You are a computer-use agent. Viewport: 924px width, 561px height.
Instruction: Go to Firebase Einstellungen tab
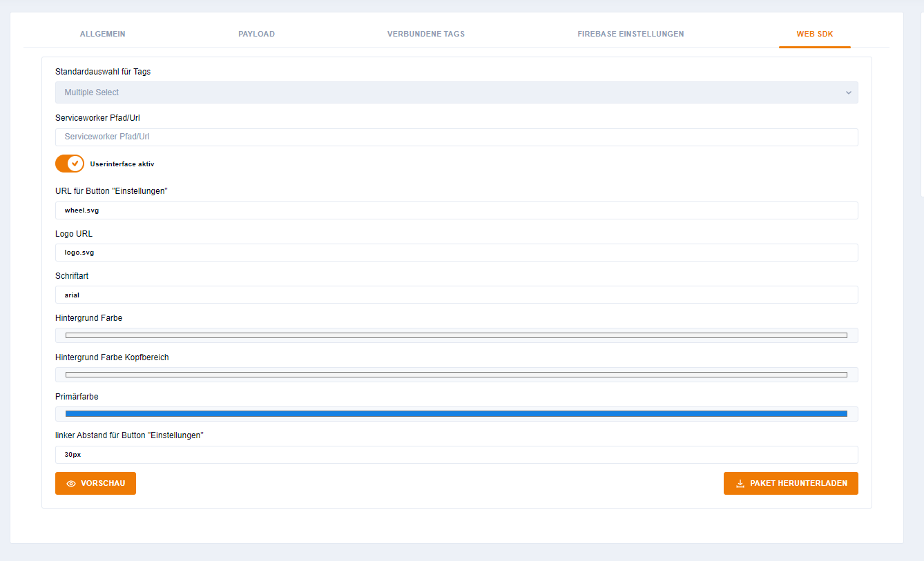(x=631, y=34)
